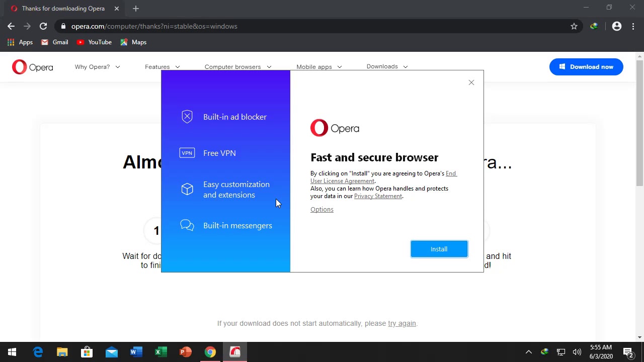The width and height of the screenshot is (644, 362).
Task: Click the green extension icon in toolbar
Action: (x=594, y=26)
